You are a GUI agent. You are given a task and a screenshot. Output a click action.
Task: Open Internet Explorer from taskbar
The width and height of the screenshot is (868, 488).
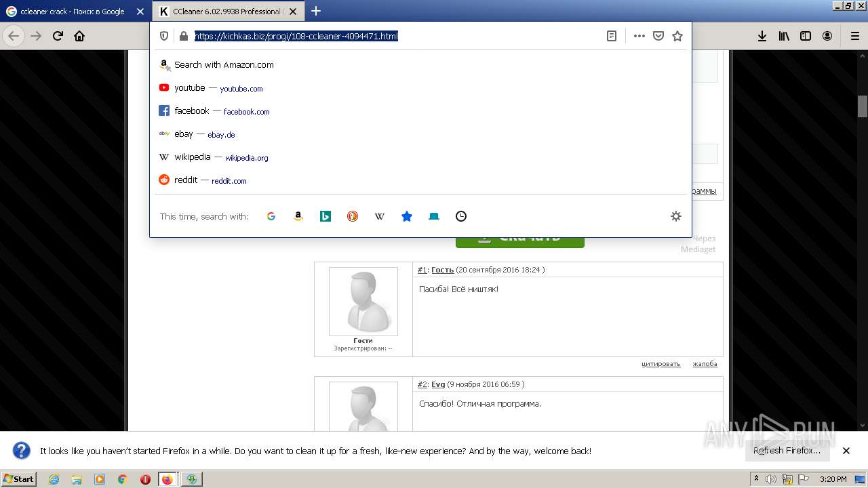pyautogui.click(x=54, y=479)
